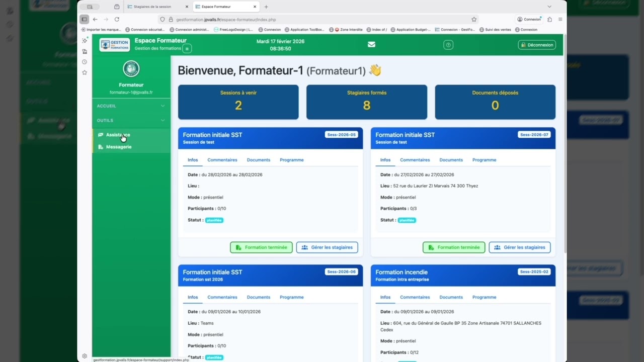The width and height of the screenshot is (644, 362).
Task: Click the Sess-2025-02 session badge
Action: (x=534, y=272)
